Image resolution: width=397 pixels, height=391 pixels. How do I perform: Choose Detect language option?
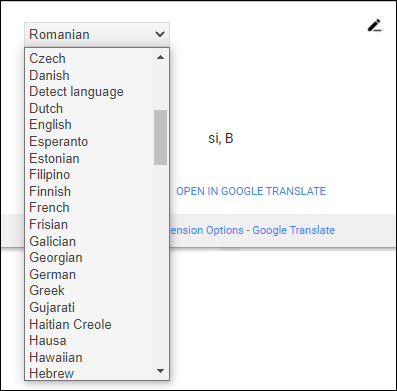(x=88, y=92)
